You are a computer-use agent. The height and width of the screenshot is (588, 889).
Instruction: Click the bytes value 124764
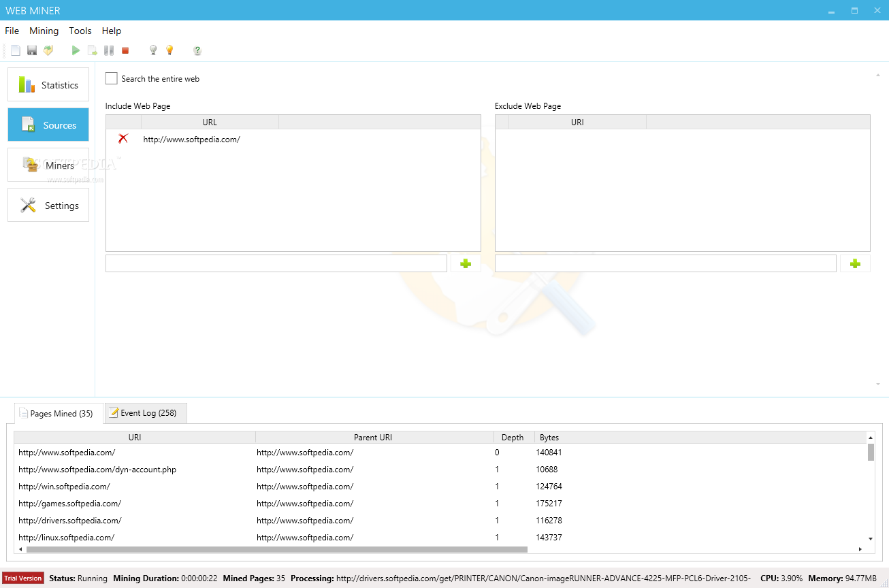point(549,487)
